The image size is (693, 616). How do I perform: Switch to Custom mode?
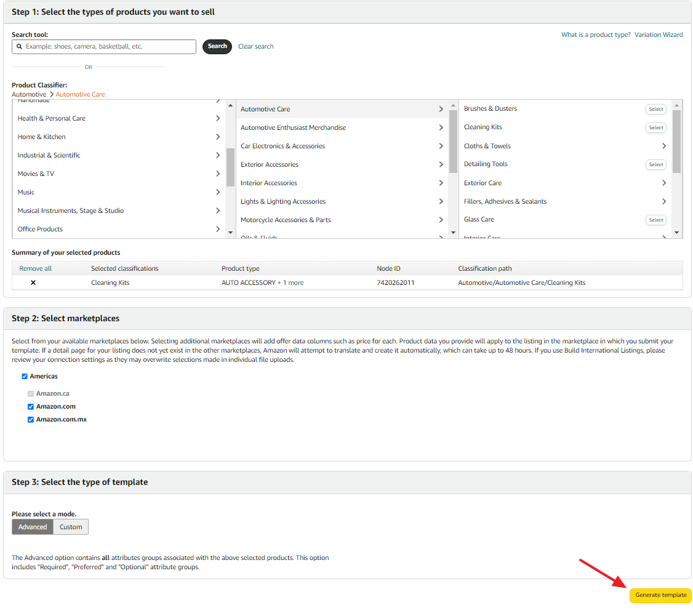pyautogui.click(x=70, y=527)
